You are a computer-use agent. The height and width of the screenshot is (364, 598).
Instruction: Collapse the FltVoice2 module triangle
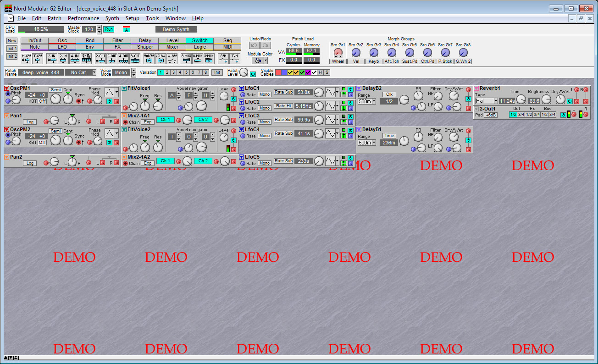tap(124, 129)
